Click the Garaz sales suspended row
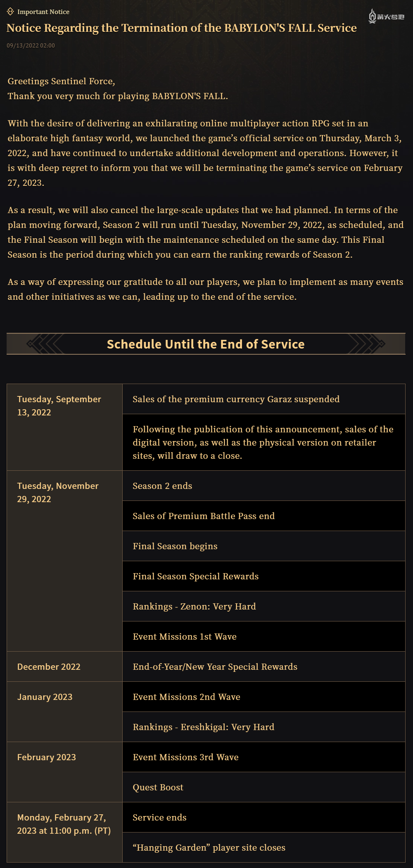Image resolution: width=413 pixels, height=868 pixels. pyautogui.click(x=236, y=399)
